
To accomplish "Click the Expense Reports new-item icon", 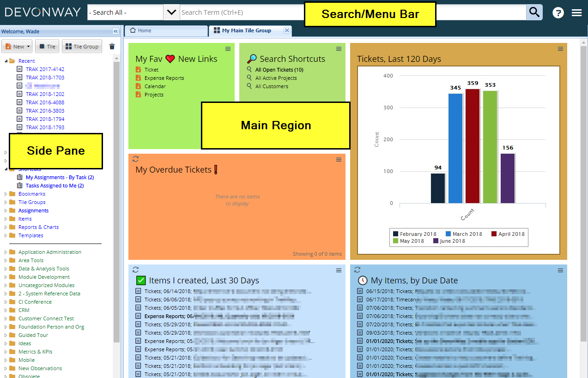I will pyautogui.click(x=138, y=78).
